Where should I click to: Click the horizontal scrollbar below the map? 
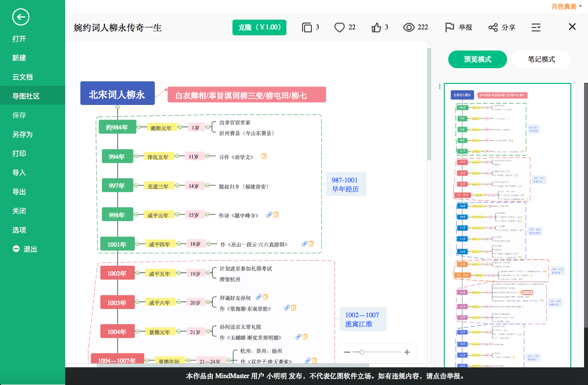point(232,365)
